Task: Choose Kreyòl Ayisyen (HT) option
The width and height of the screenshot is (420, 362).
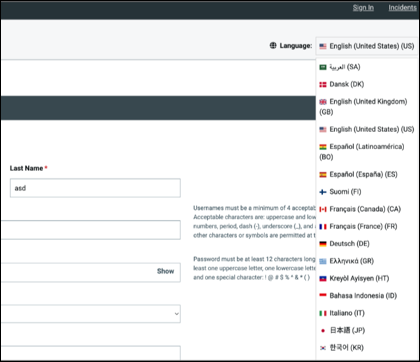Action: 366,278
